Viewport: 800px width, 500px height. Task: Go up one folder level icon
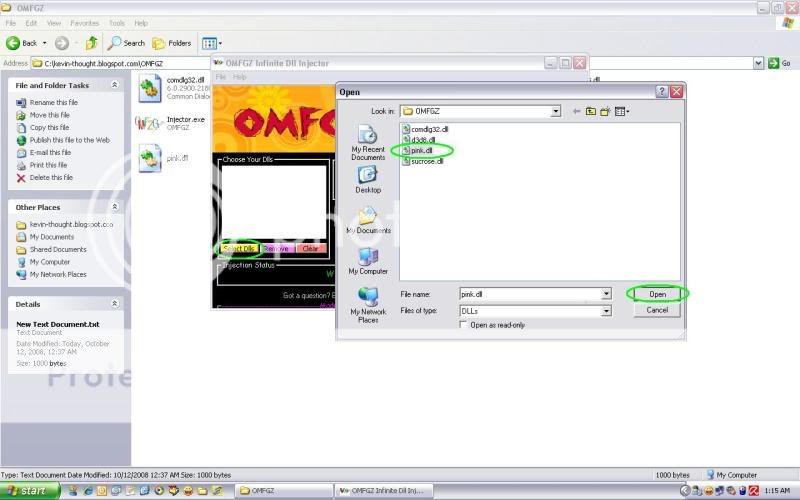click(x=591, y=111)
